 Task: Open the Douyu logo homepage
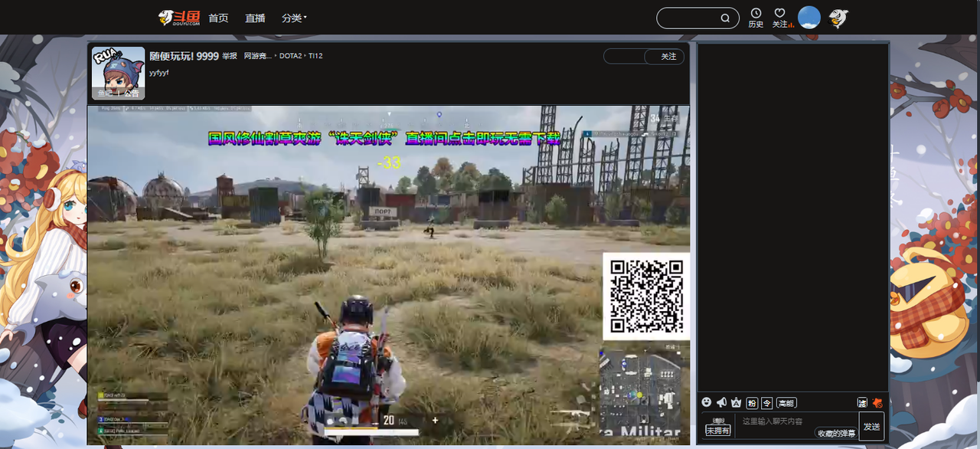tap(179, 18)
